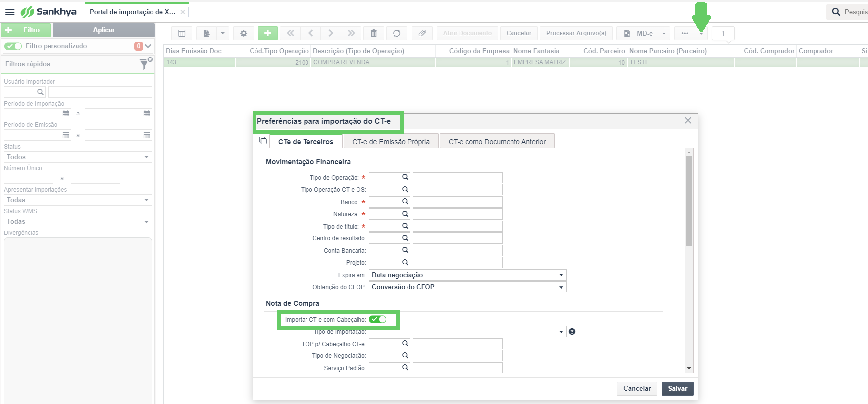Click the Banco code input field
Image resolution: width=868 pixels, height=404 pixels.
[384, 202]
